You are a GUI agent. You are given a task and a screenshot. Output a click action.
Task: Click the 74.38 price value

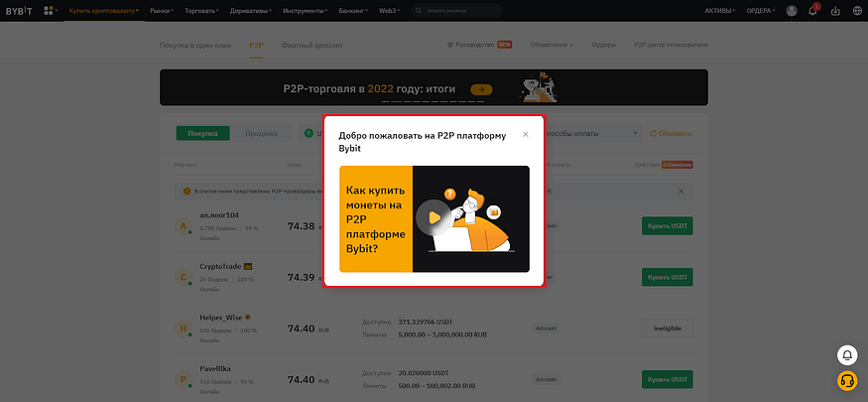(302, 226)
